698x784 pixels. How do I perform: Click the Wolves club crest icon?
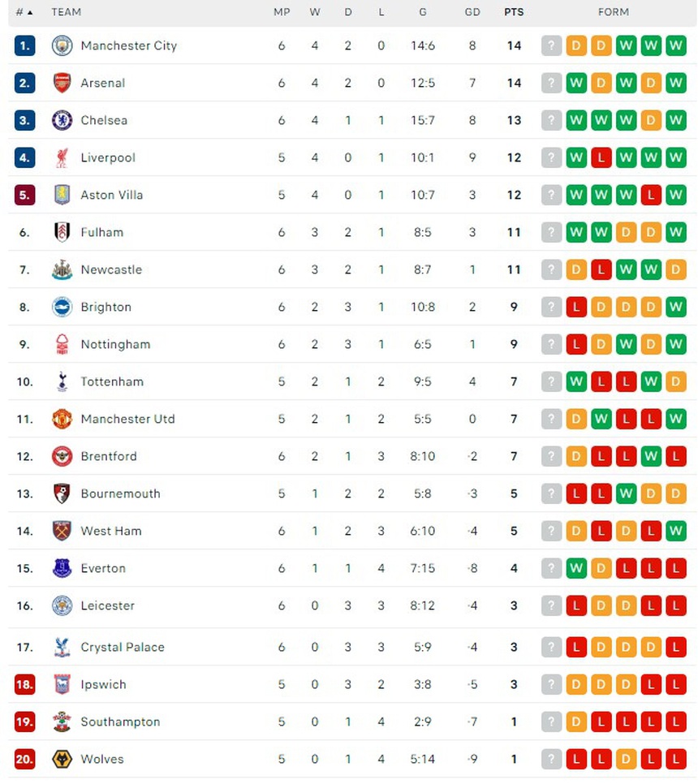pos(62,760)
